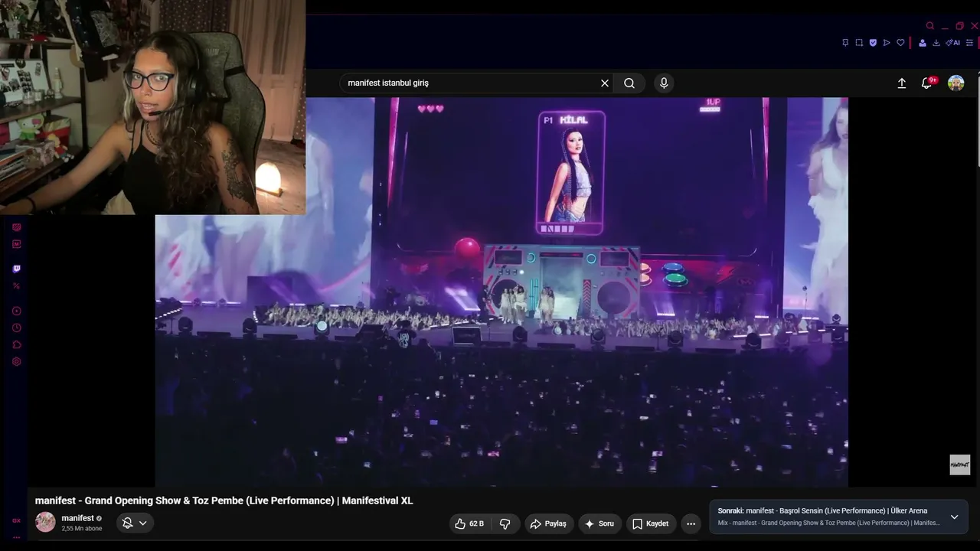This screenshot has height=551, width=980.
Task: Click the browser tab search magnifier
Action: [x=930, y=26]
